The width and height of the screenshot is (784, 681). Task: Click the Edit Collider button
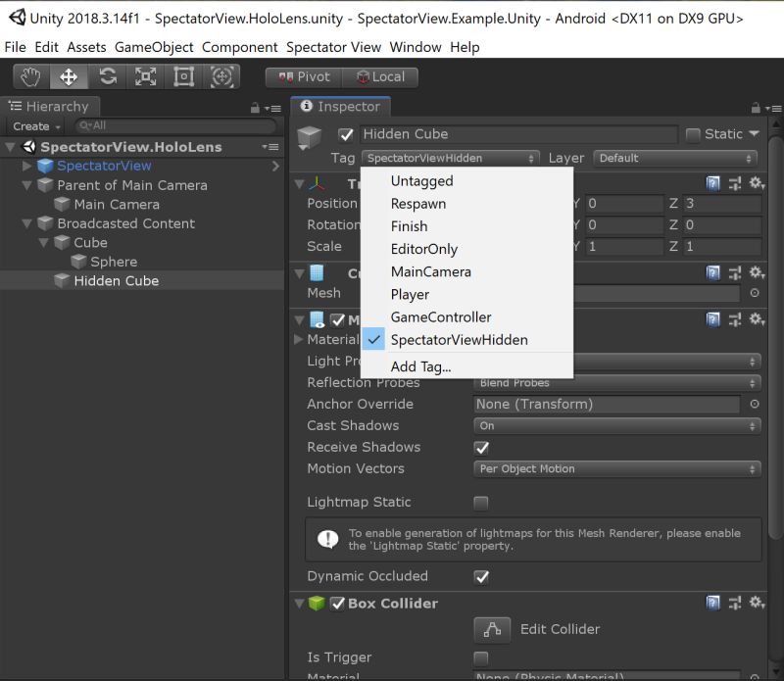pyautogui.click(x=492, y=629)
